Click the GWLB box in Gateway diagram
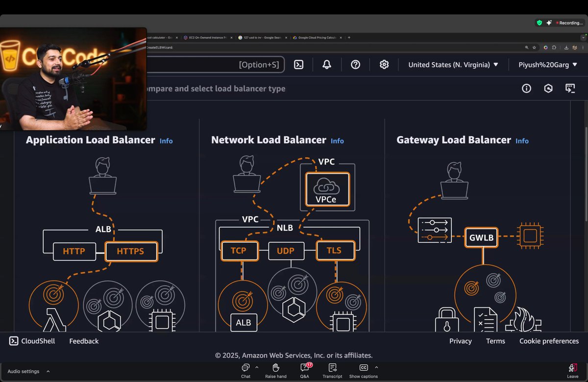This screenshot has width=588, height=382. click(481, 239)
